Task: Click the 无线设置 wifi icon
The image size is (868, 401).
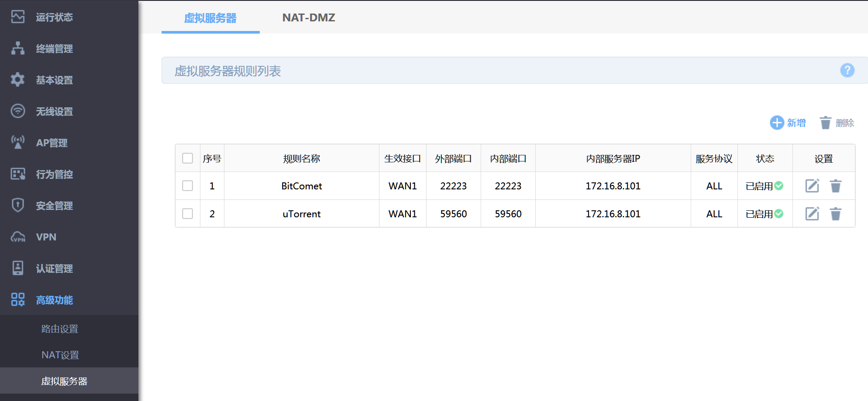Action: (x=18, y=111)
